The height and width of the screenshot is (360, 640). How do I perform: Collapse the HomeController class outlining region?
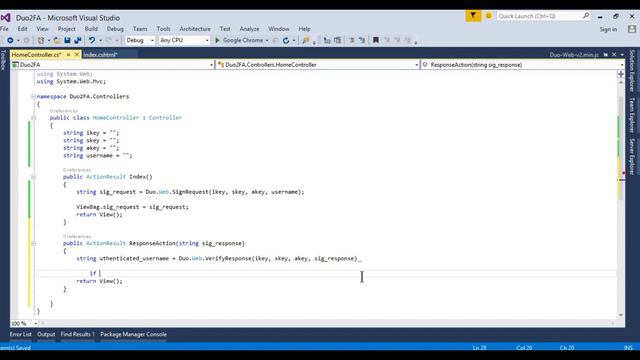(33, 118)
